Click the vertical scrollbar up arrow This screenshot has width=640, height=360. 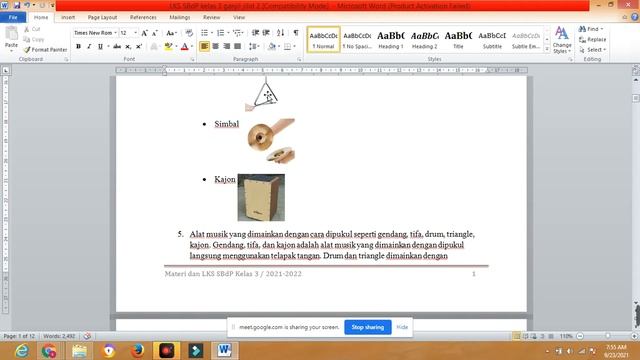636,80
